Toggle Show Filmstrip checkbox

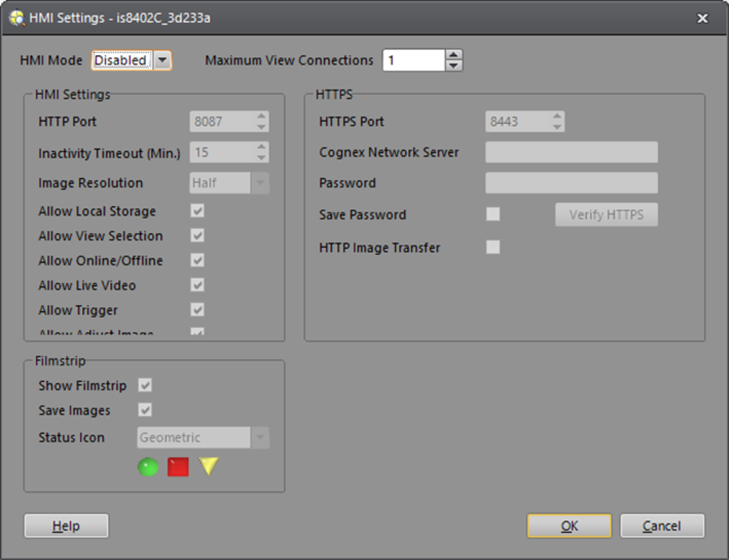pyautogui.click(x=145, y=385)
